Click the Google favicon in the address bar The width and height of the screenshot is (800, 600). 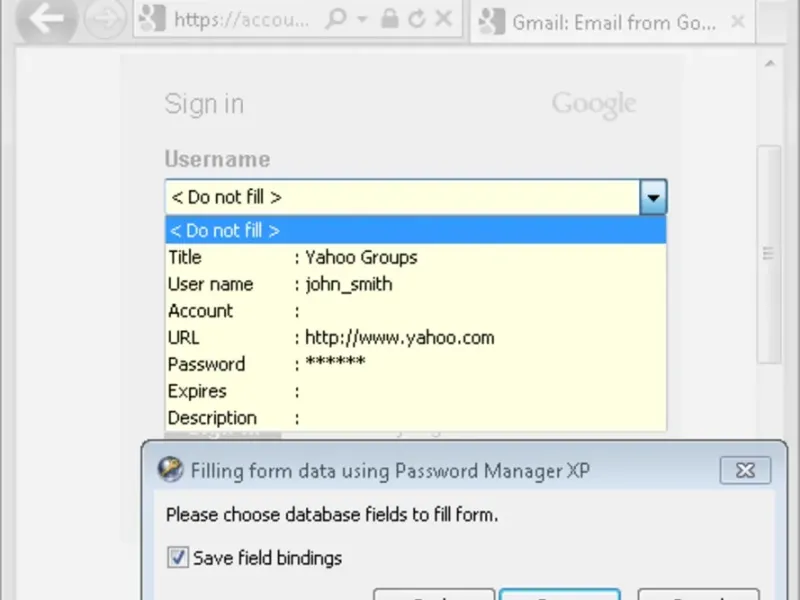[x=152, y=20]
